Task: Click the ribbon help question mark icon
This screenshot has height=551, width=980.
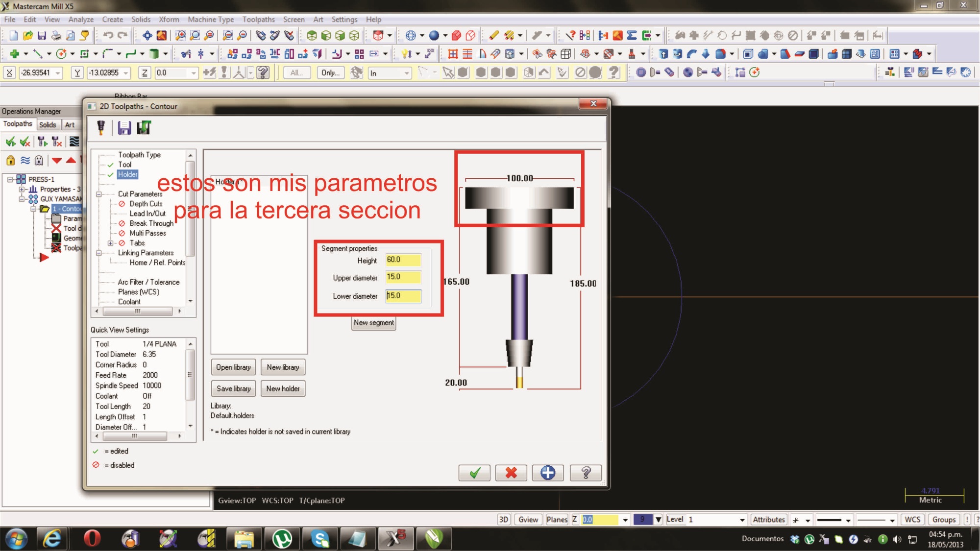Action: 263,72
